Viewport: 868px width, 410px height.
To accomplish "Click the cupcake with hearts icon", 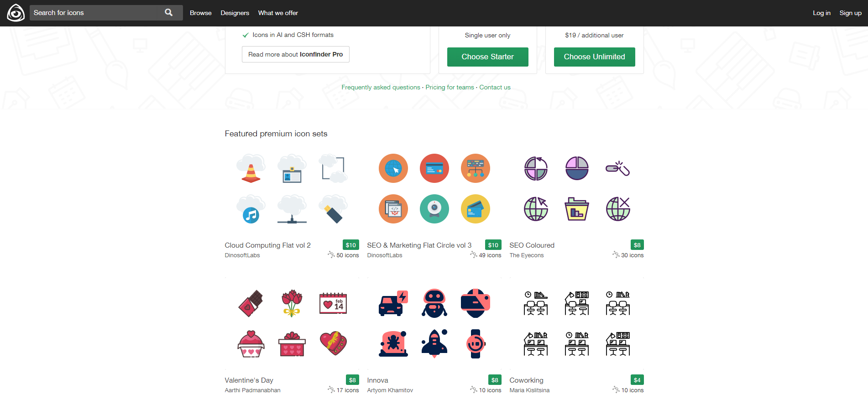I will [x=251, y=343].
